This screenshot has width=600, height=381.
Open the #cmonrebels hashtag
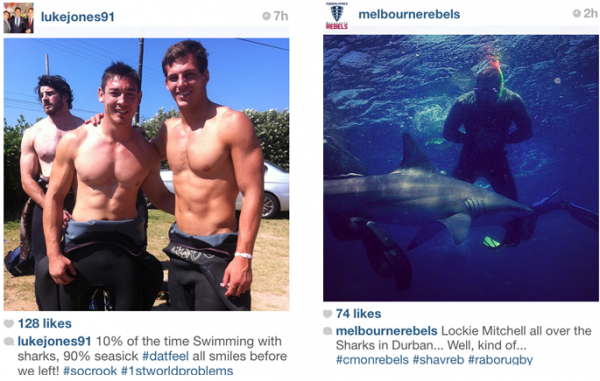372,360
